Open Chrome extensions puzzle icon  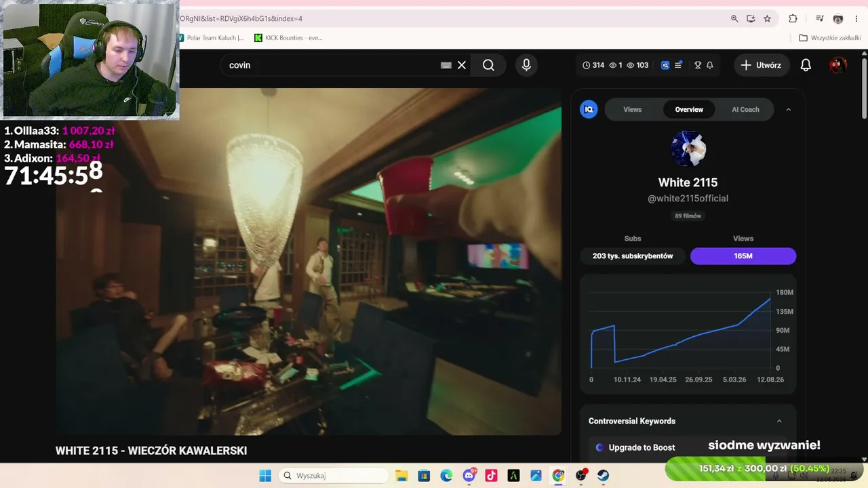pyautogui.click(x=793, y=19)
